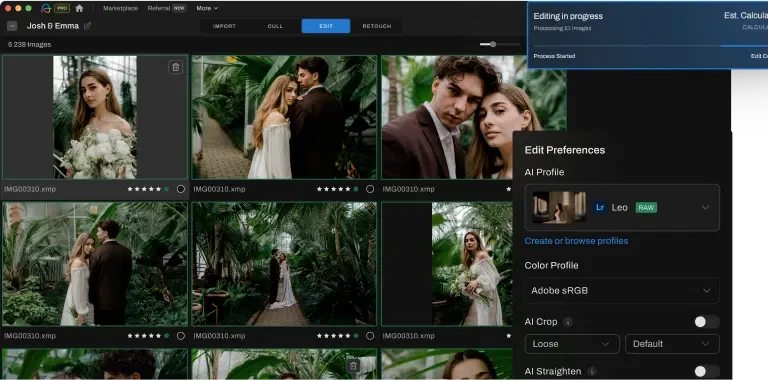Open the AI Profile dropdown showing Leo

click(622, 207)
